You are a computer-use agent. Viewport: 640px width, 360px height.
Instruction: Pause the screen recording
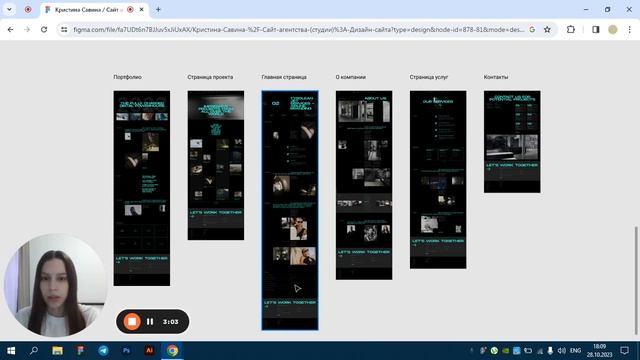click(x=150, y=322)
